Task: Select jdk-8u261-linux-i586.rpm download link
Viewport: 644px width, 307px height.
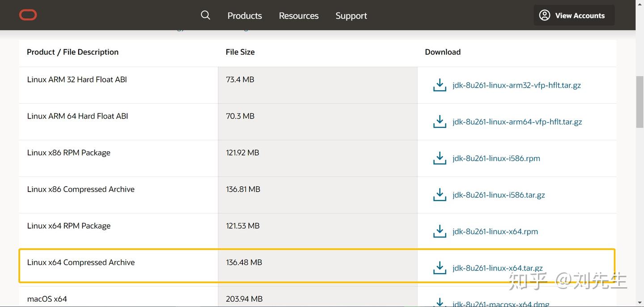Action: (496, 158)
